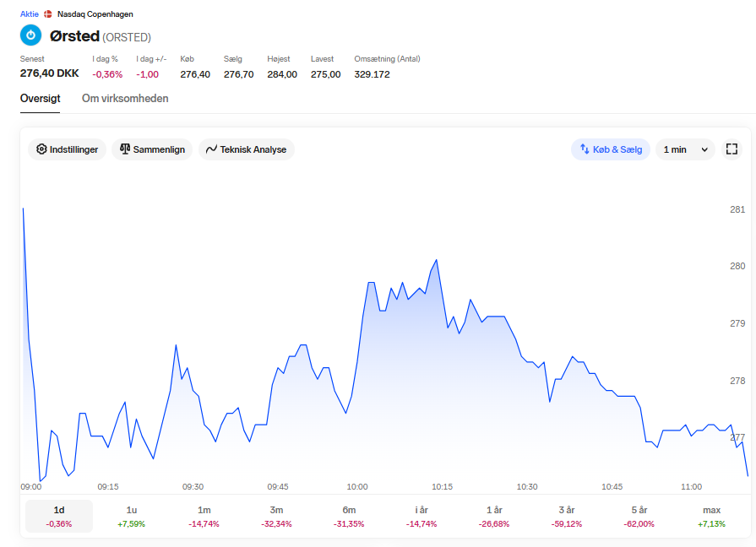756x547 pixels.
Task: Click the -1,00 daily change value
Action: pos(147,74)
